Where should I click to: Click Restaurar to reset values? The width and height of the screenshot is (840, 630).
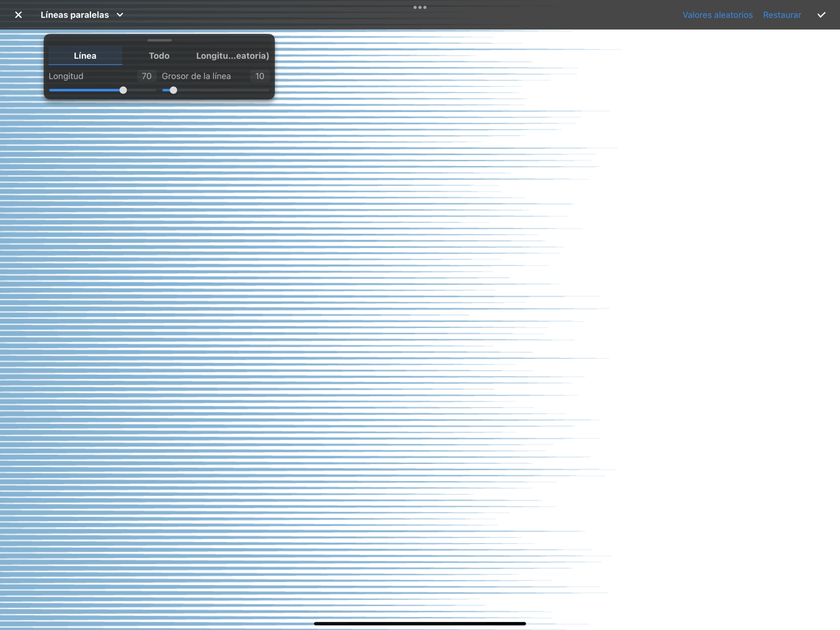pos(782,15)
